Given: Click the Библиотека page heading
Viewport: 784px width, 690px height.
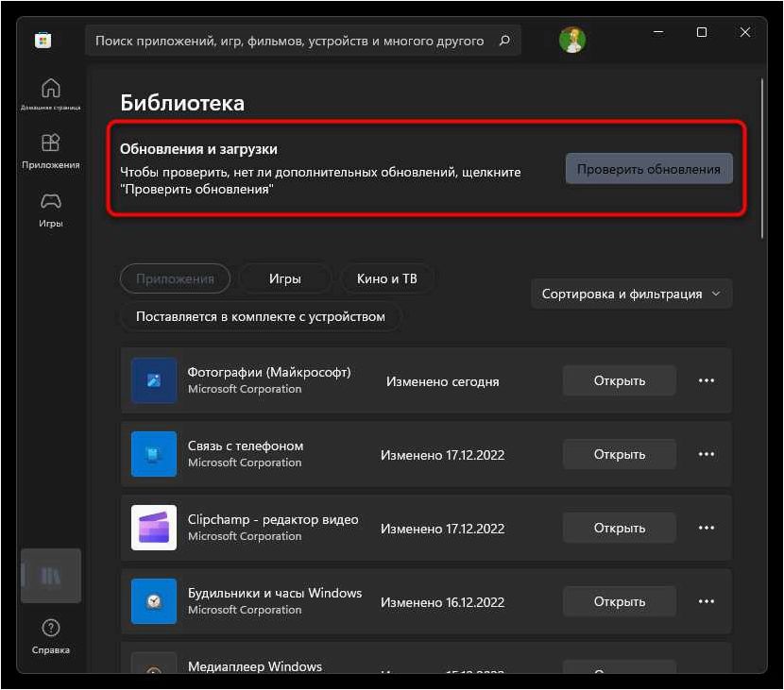Looking at the screenshot, I should coord(182,103).
